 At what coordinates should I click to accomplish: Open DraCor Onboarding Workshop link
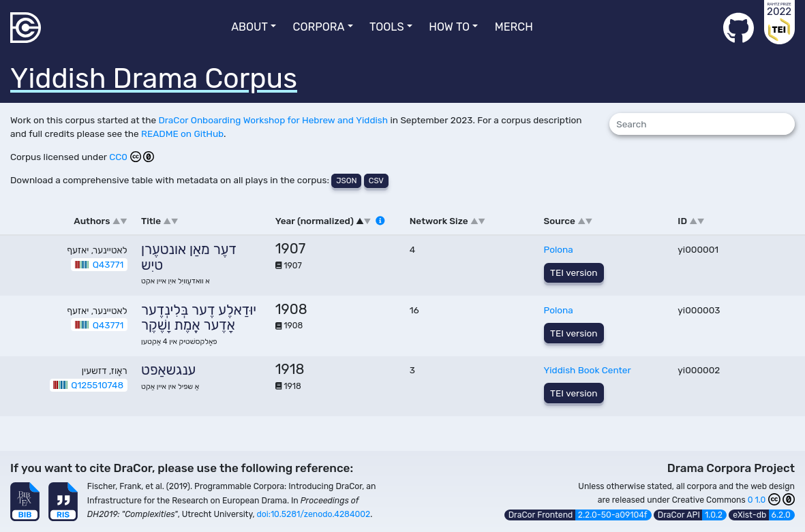click(x=273, y=120)
